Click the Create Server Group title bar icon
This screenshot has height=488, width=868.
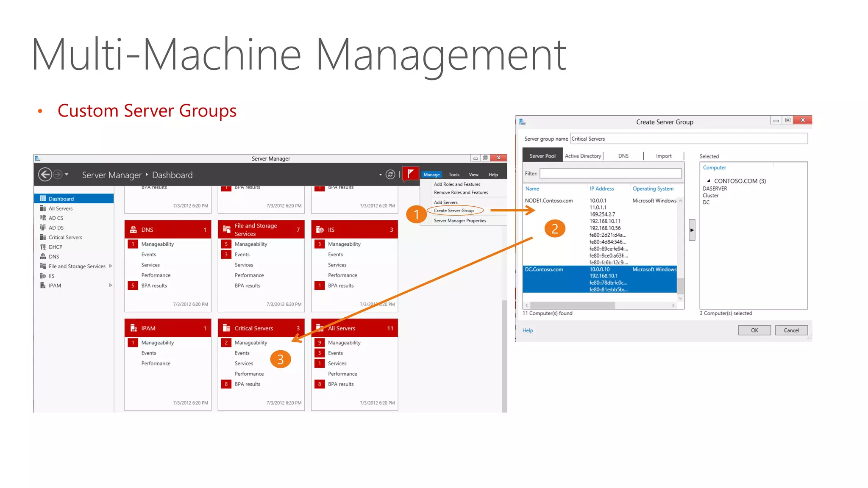click(522, 122)
